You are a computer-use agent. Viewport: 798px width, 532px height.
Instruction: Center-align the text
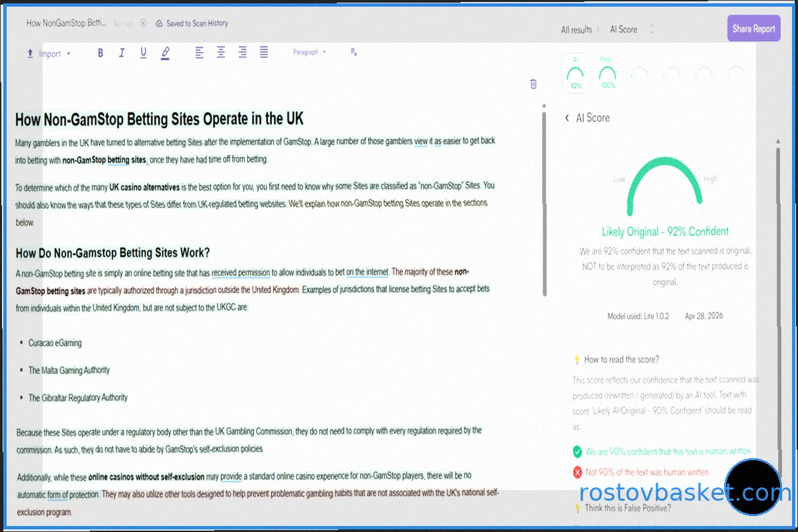pos(221,53)
